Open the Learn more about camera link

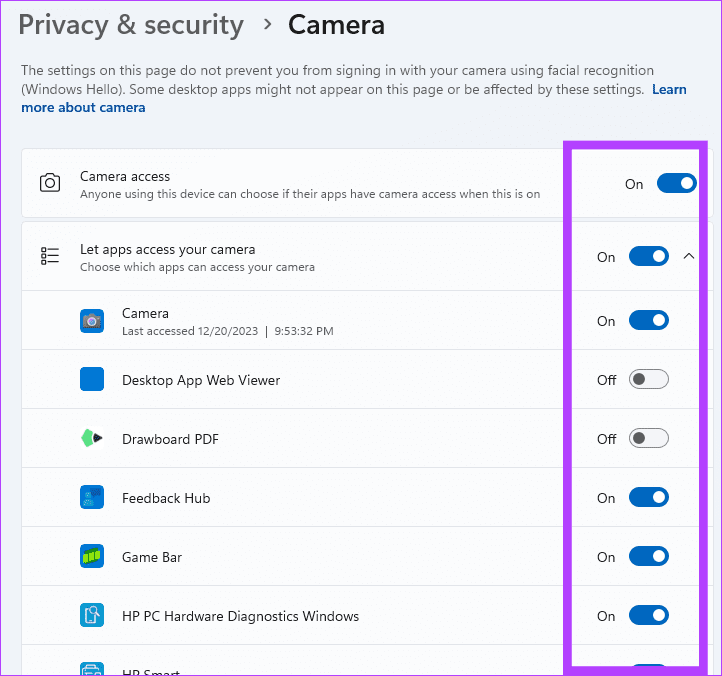coord(83,107)
